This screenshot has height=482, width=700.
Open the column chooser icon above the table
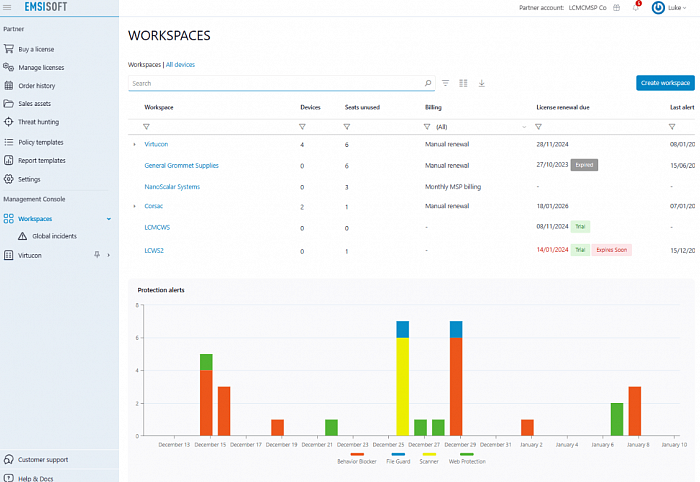pos(464,83)
